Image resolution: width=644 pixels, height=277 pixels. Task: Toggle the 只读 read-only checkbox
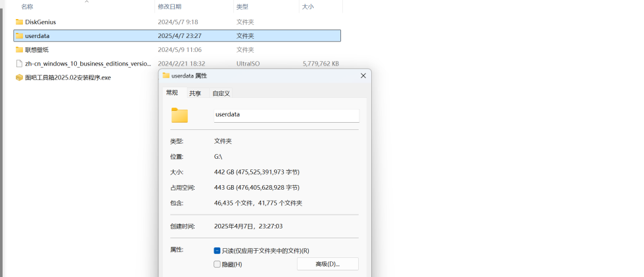point(218,251)
